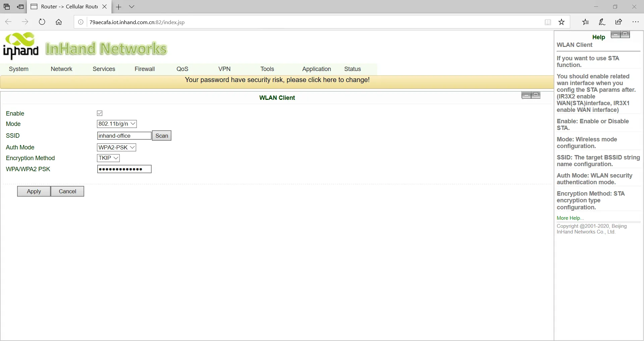Toggle Reading view icon
The image size is (644, 341).
click(548, 22)
